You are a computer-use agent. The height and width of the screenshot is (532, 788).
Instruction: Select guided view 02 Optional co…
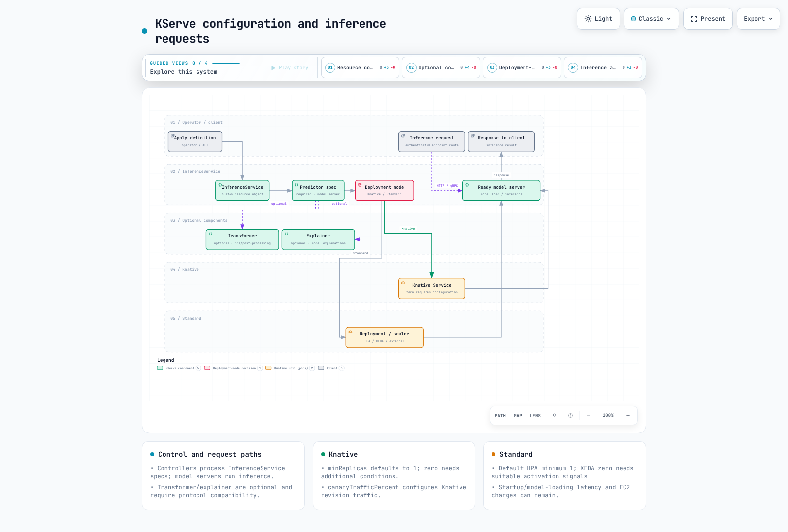pyautogui.click(x=441, y=68)
